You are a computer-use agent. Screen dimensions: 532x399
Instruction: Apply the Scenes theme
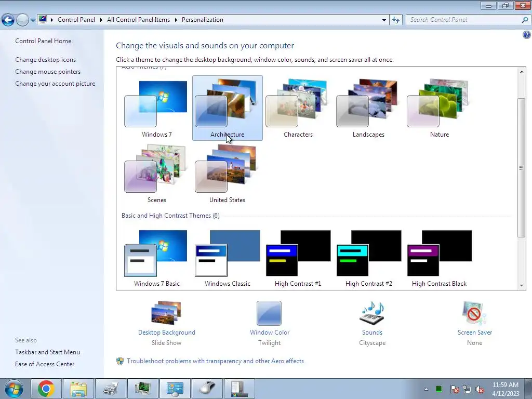(156, 174)
